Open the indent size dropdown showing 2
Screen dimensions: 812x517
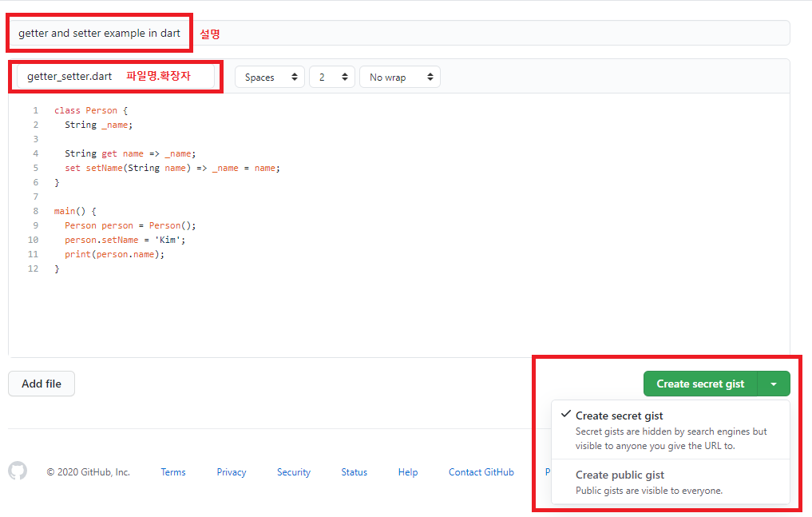click(331, 77)
